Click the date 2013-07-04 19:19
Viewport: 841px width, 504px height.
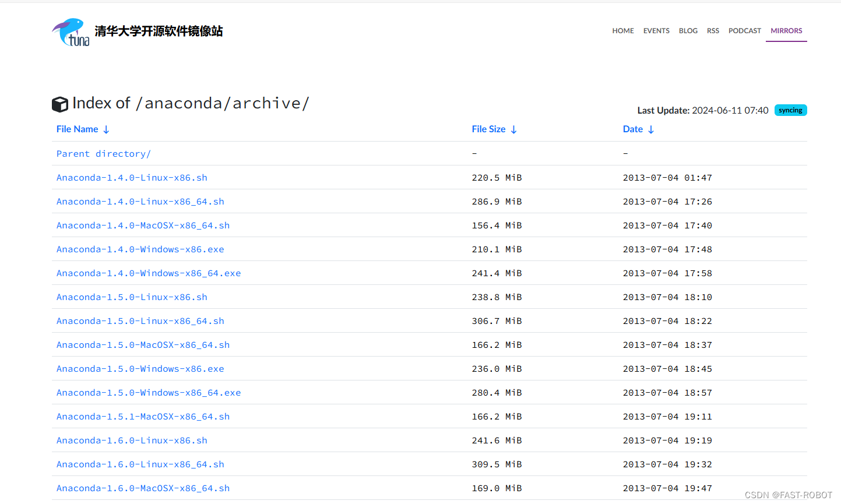(x=667, y=440)
